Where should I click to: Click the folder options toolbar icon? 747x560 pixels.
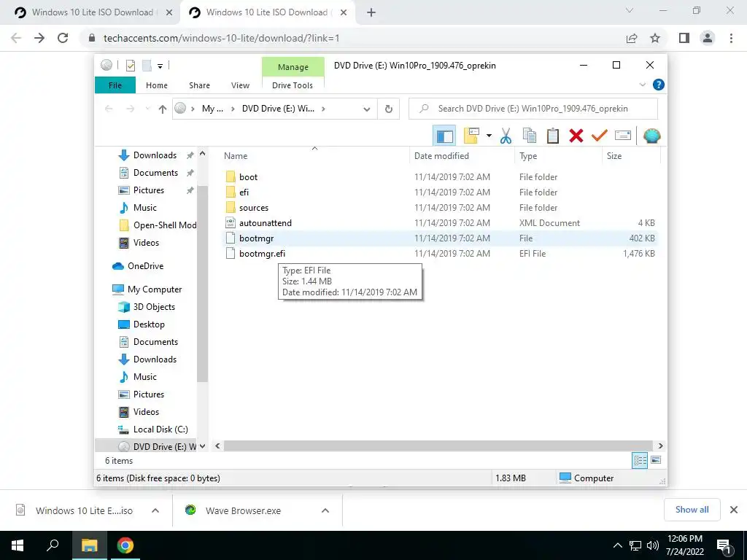coord(471,136)
